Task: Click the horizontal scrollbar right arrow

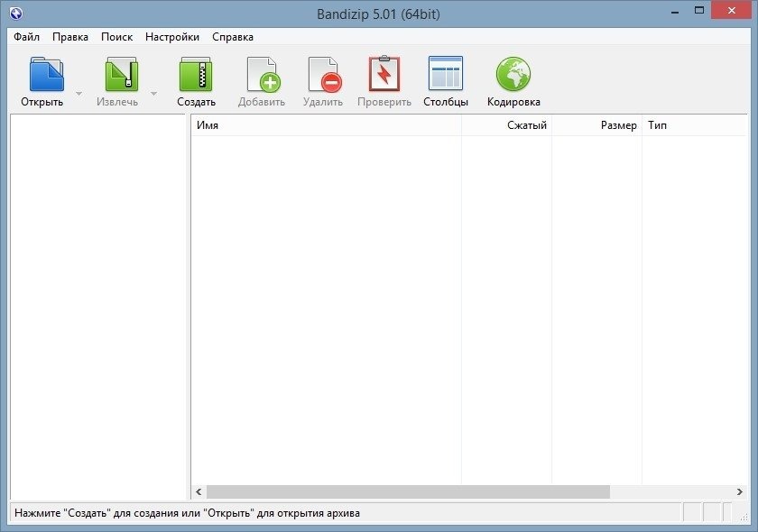Action: click(740, 492)
